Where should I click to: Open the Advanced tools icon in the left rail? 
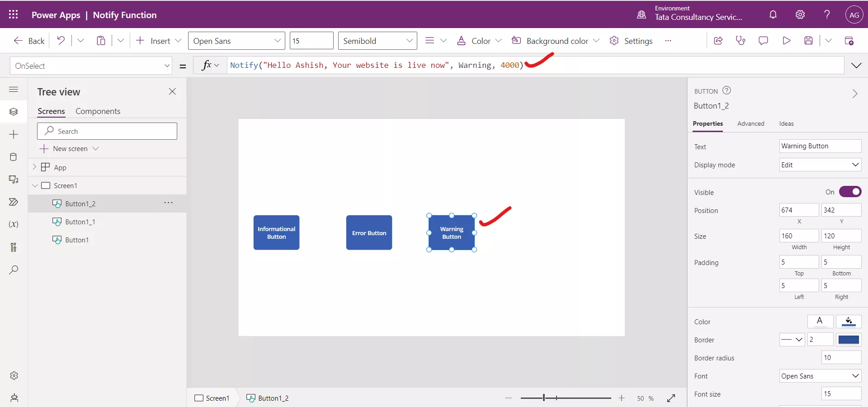[x=14, y=247]
